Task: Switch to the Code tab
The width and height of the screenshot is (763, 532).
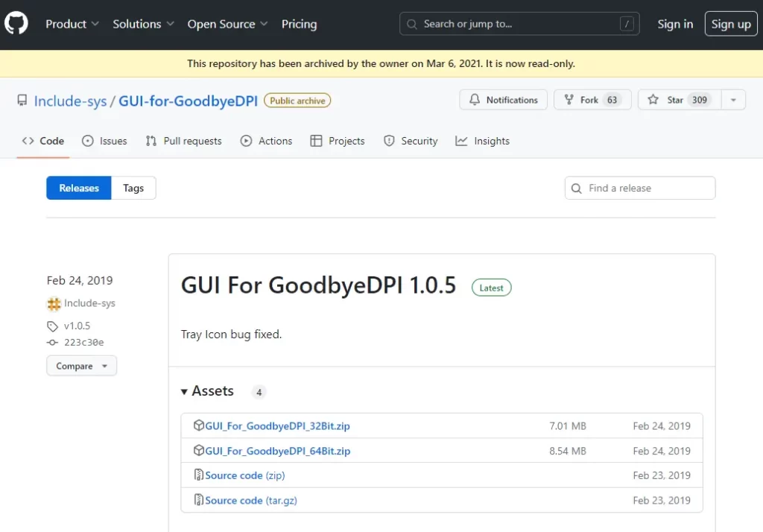Action: coord(42,141)
